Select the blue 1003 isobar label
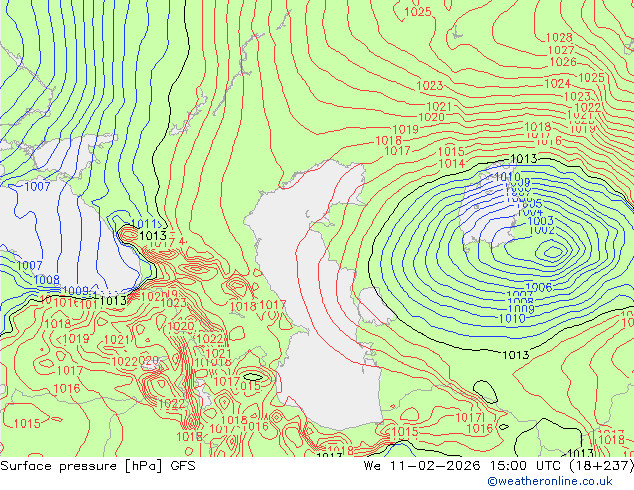The width and height of the screenshot is (634, 490). [541, 221]
